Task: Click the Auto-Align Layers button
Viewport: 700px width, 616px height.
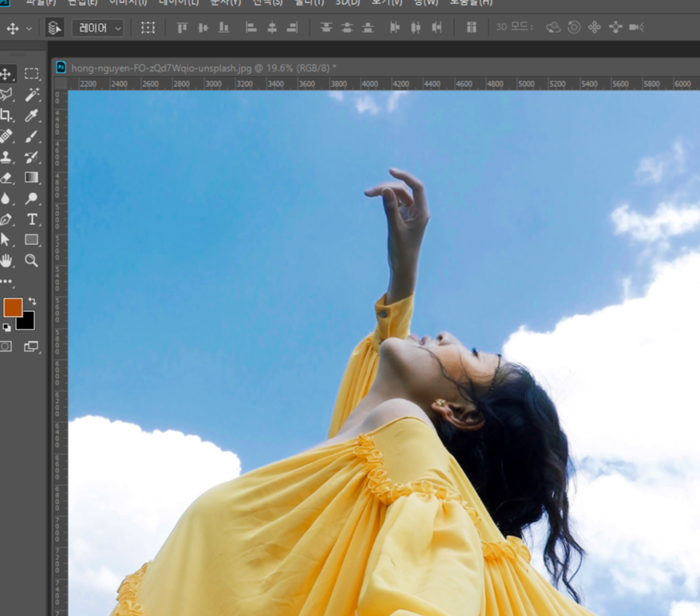Action: 472,28
